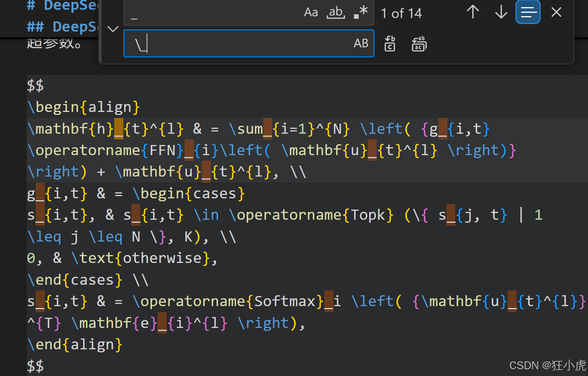
Task: Click on \operatorname{Softmax} text
Action: (x=228, y=302)
